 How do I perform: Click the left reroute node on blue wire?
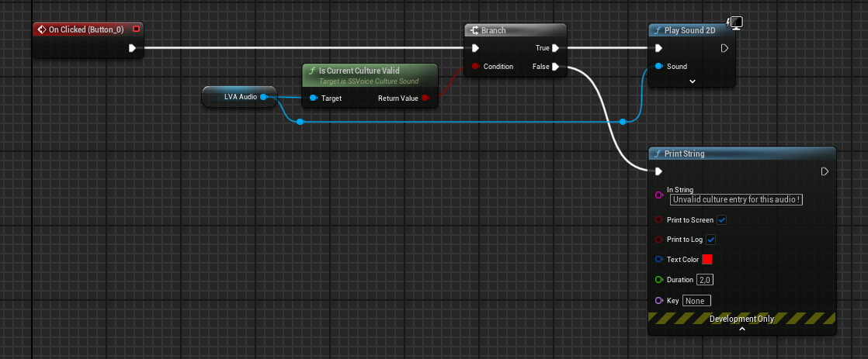tap(300, 122)
